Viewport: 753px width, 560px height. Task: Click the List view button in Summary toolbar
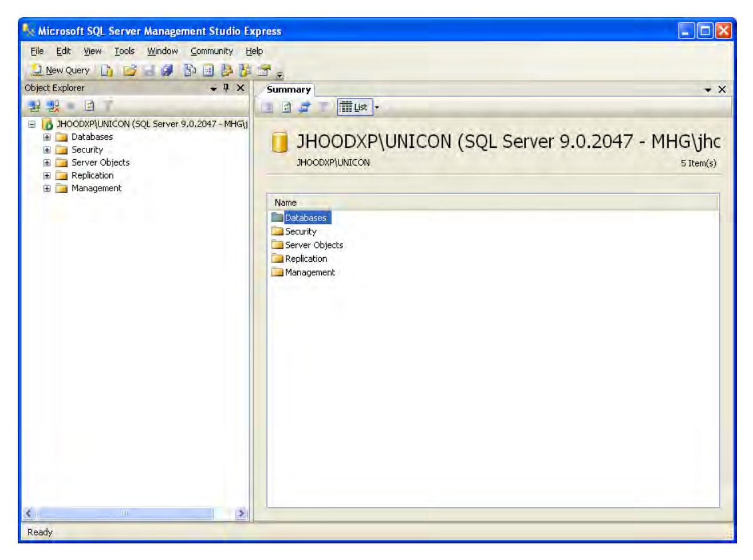point(354,107)
